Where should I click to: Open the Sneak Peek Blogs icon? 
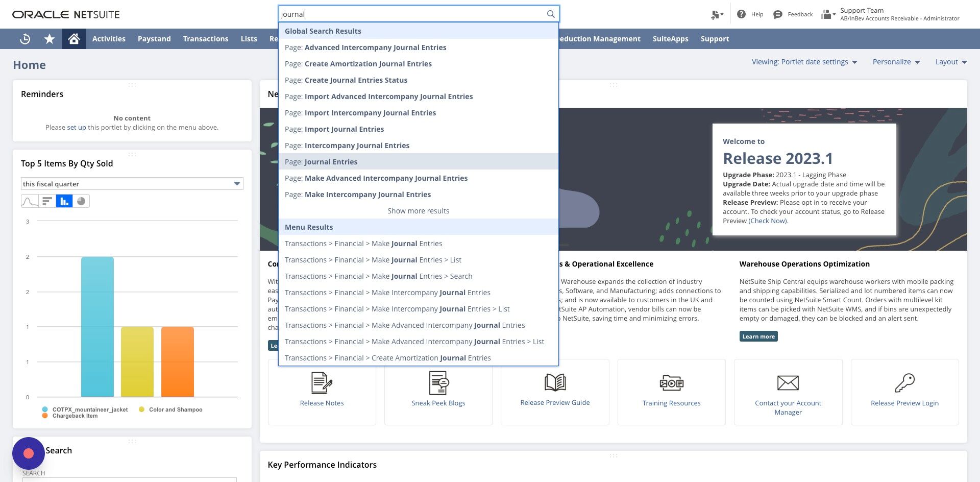pyautogui.click(x=438, y=383)
